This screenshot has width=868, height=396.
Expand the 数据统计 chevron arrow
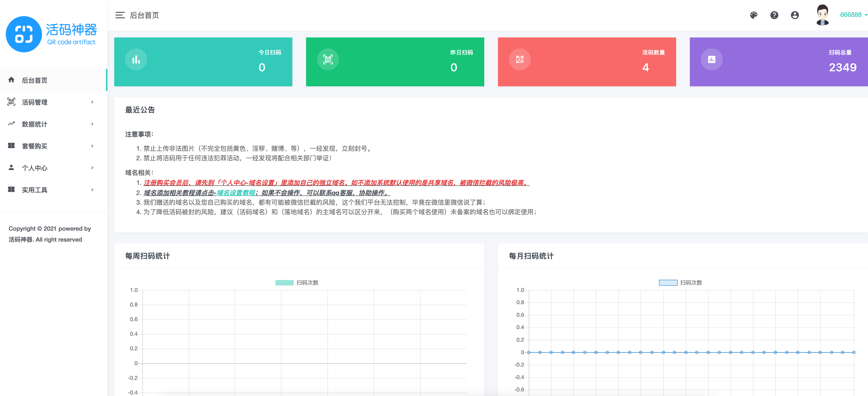(x=92, y=124)
